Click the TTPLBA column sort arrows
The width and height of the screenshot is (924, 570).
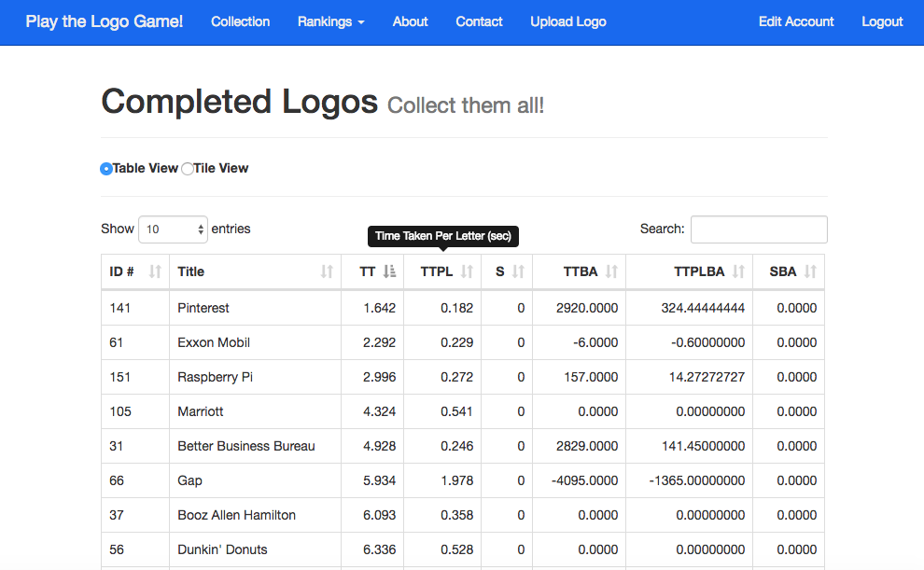738,271
